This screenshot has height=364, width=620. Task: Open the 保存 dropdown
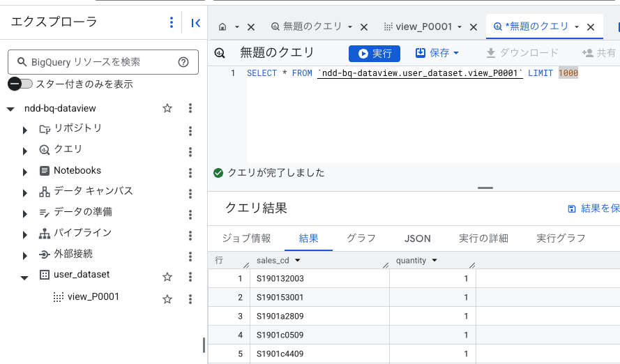click(437, 53)
